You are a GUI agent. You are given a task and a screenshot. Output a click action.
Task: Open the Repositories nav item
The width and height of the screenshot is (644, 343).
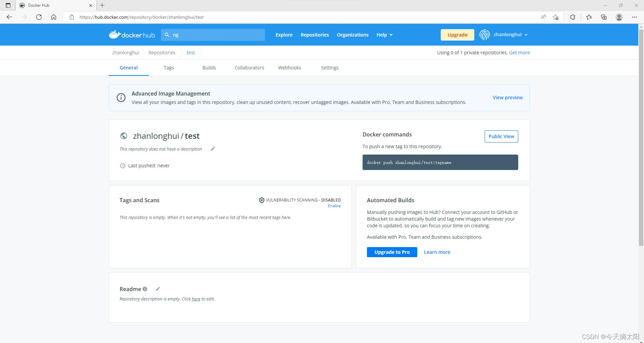(315, 35)
